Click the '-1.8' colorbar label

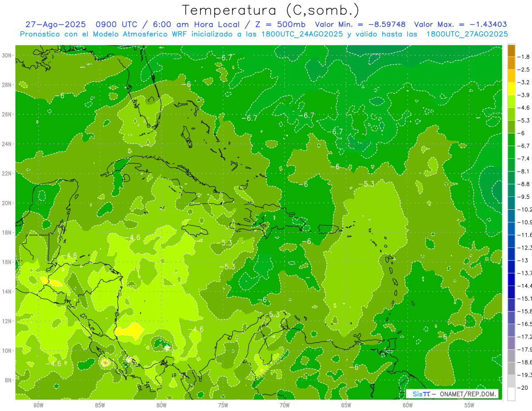click(x=524, y=57)
